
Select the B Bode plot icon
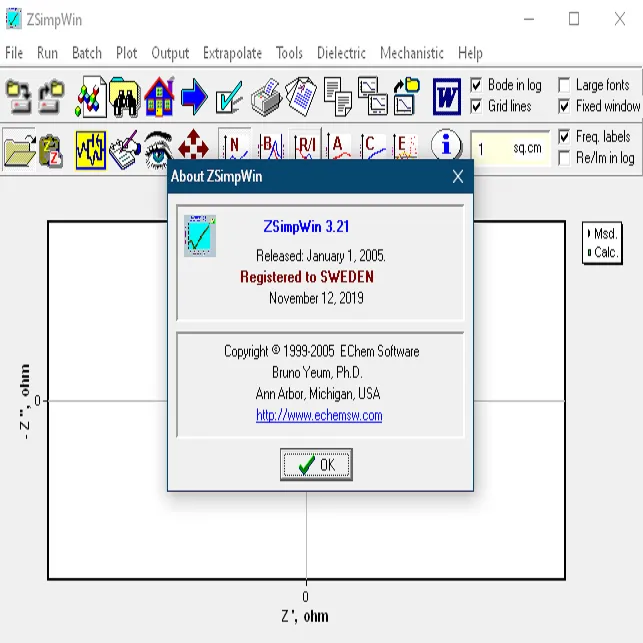pyautogui.click(x=271, y=145)
